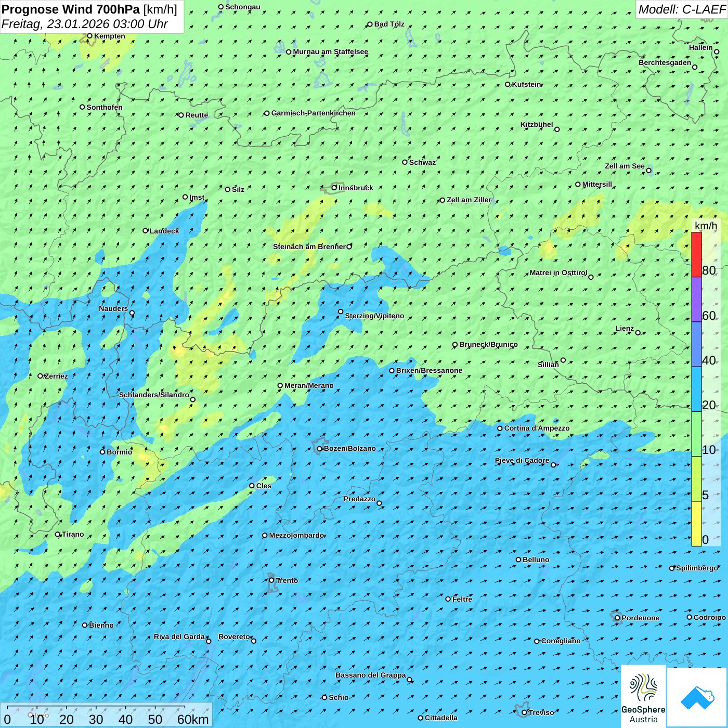Click the Hallein town label
The width and height of the screenshot is (728, 728).
(x=701, y=47)
